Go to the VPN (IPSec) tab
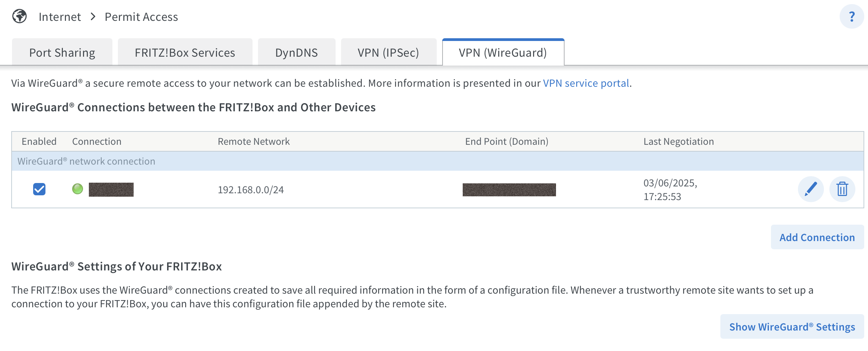The width and height of the screenshot is (868, 351). (x=389, y=52)
